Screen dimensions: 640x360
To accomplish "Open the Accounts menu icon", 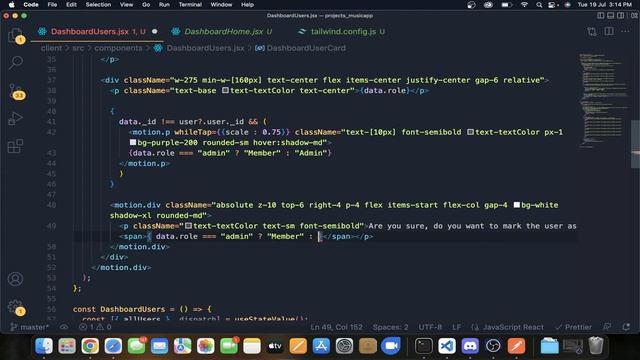I will [x=16, y=279].
